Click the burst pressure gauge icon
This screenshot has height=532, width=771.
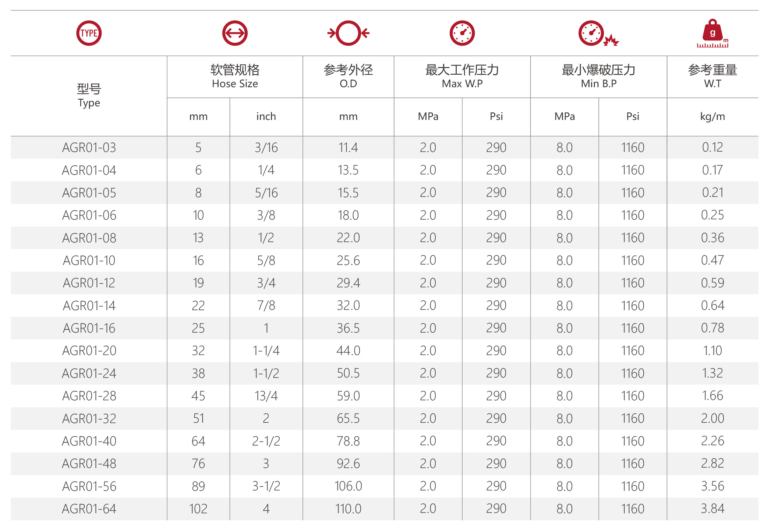point(598,33)
